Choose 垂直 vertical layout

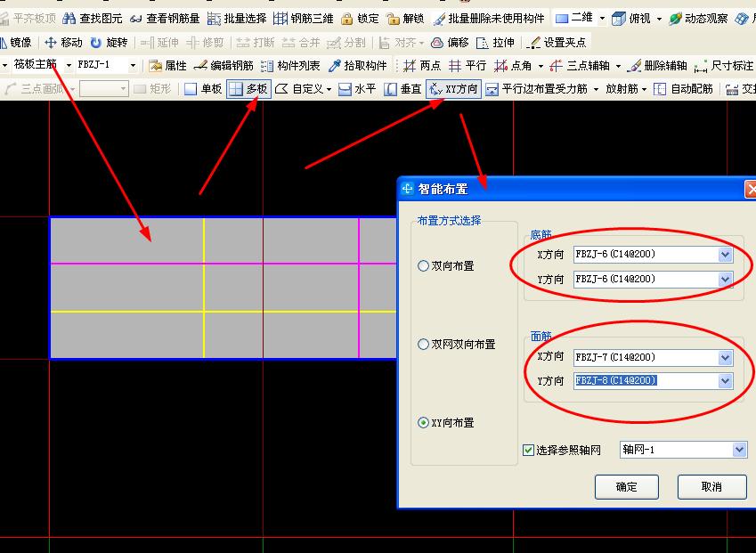402,89
